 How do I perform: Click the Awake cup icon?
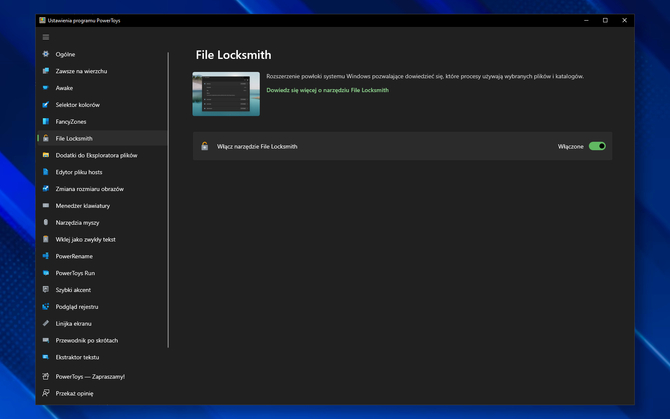pyautogui.click(x=46, y=88)
